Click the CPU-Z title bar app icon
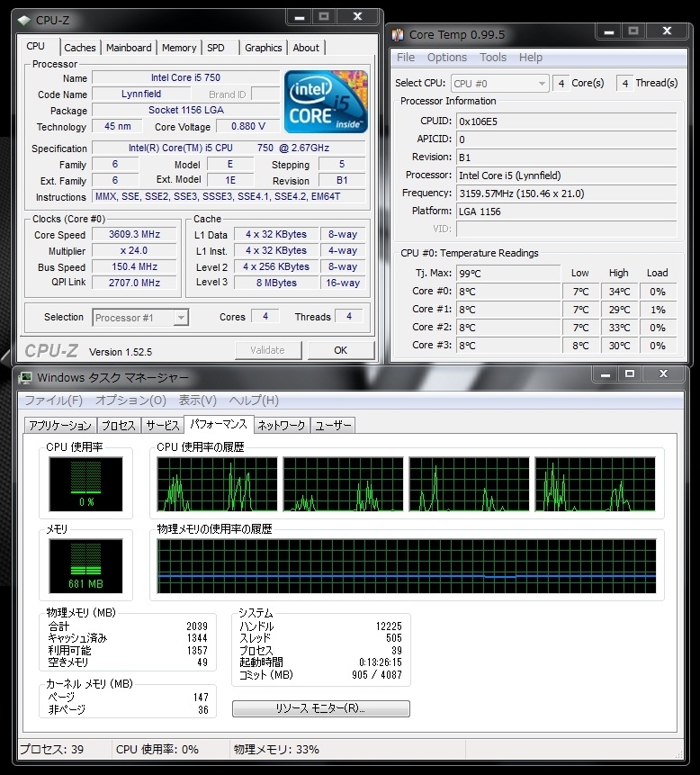The height and width of the screenshot is (775, 700). click(x=23, y=21)
